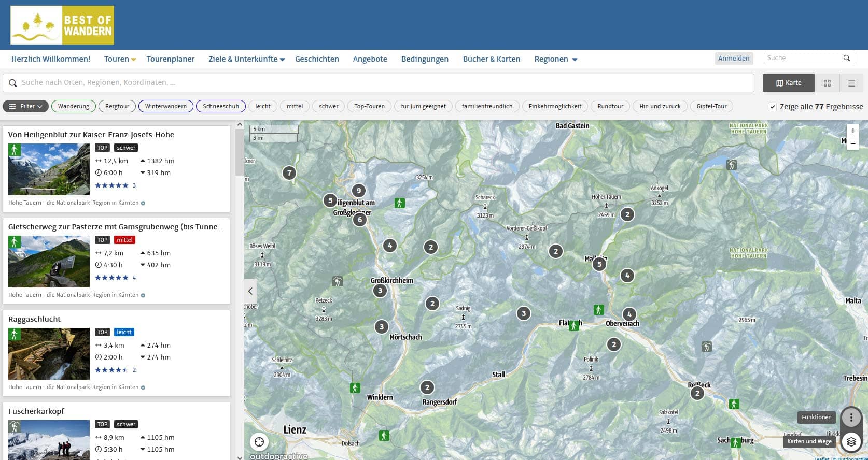The width and height of the screenshot is (868, 460).
Task: Toggle the Hin und zurück chip
Action: point(660,106)
